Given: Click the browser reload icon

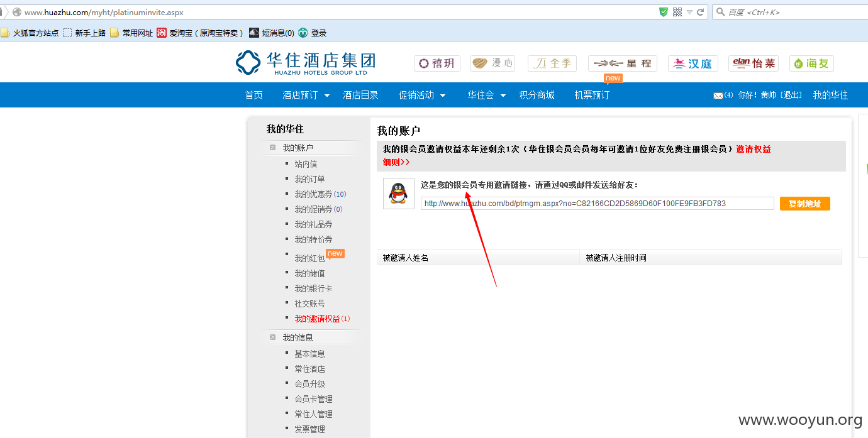Looking at the screenshot, I should pyautogui.click(x=700, y=12).
